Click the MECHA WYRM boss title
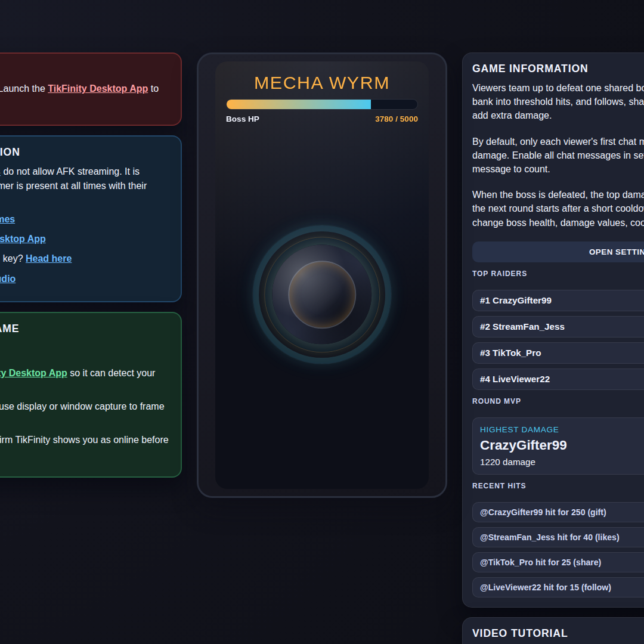Screen dimensions: 644x644 click(x=322, y=83)
